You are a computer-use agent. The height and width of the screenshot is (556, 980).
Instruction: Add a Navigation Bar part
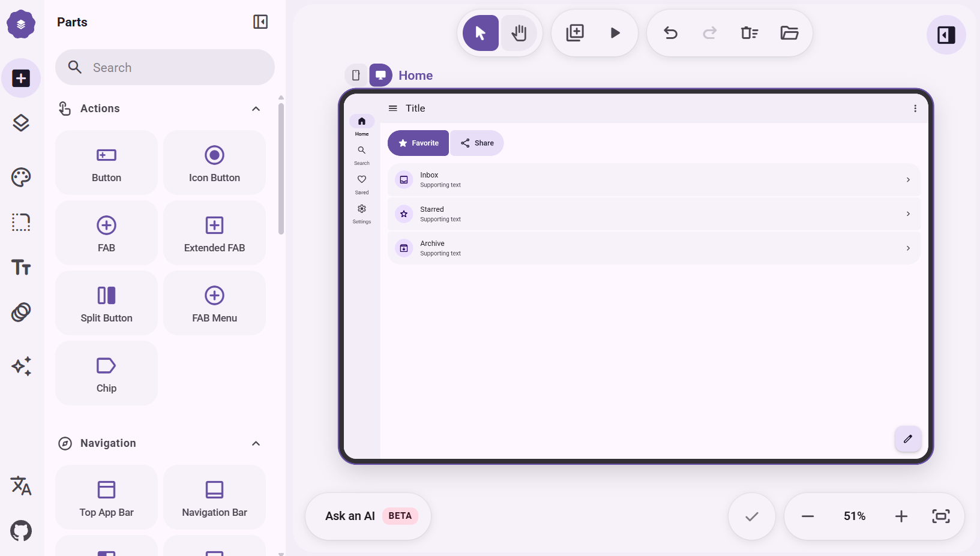tap(214, 497)
